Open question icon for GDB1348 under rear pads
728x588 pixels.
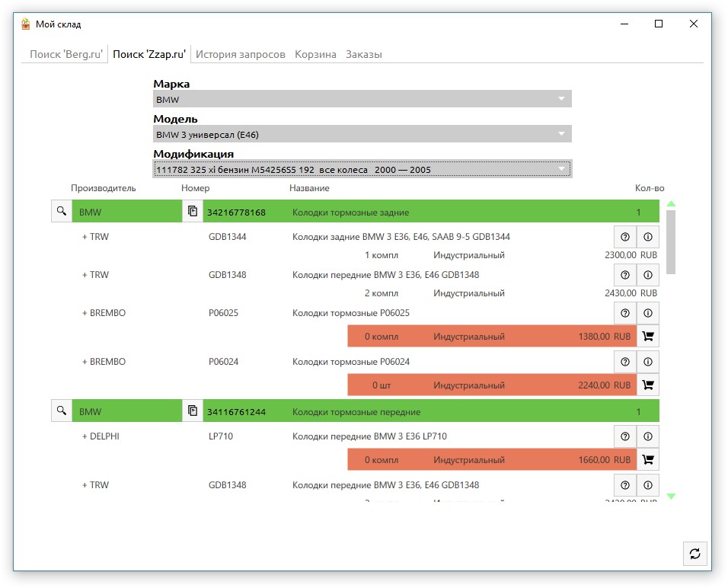[x=625, y=275]
